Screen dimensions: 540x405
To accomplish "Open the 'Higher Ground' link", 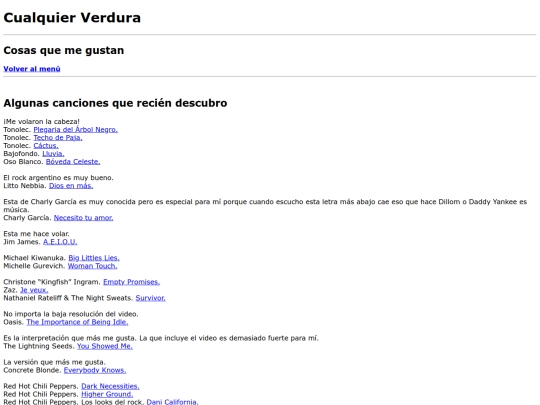I will coord(107,394).
